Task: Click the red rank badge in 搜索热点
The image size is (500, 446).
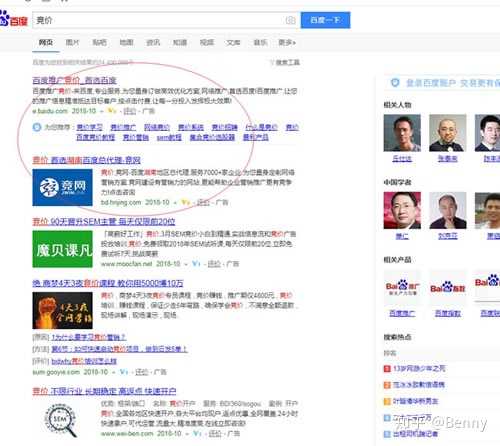Action: coord(387,369)
